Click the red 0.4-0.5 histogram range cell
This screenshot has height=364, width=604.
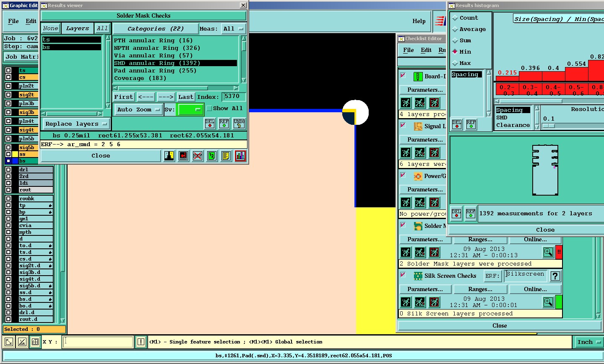point(553,90)
